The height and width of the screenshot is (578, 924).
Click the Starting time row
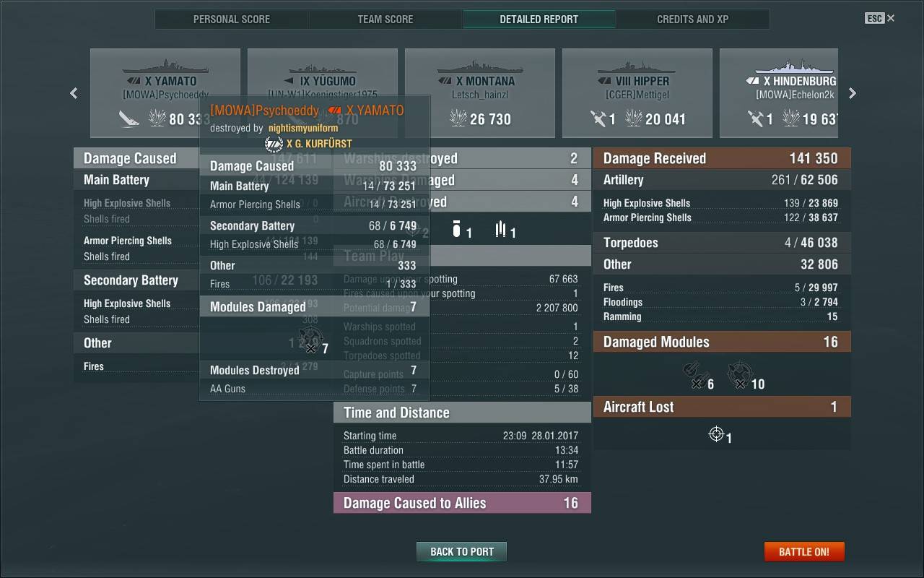(462, 436)
